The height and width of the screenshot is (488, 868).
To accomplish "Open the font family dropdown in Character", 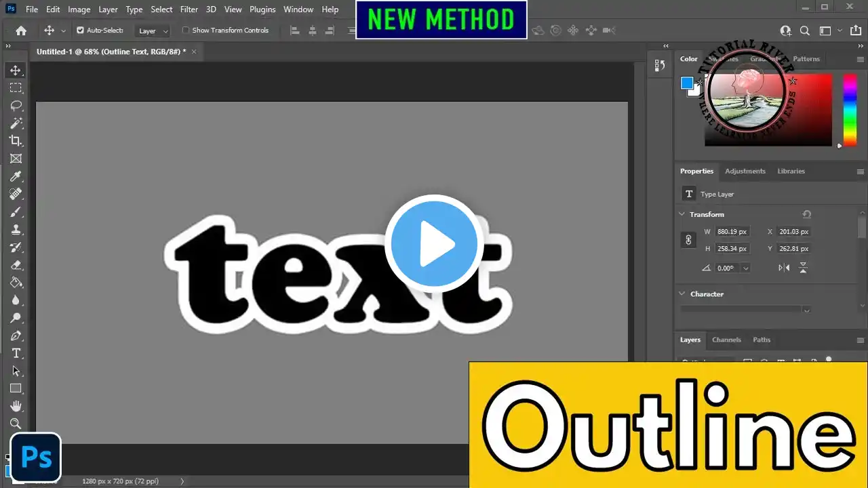I will 806,310.
